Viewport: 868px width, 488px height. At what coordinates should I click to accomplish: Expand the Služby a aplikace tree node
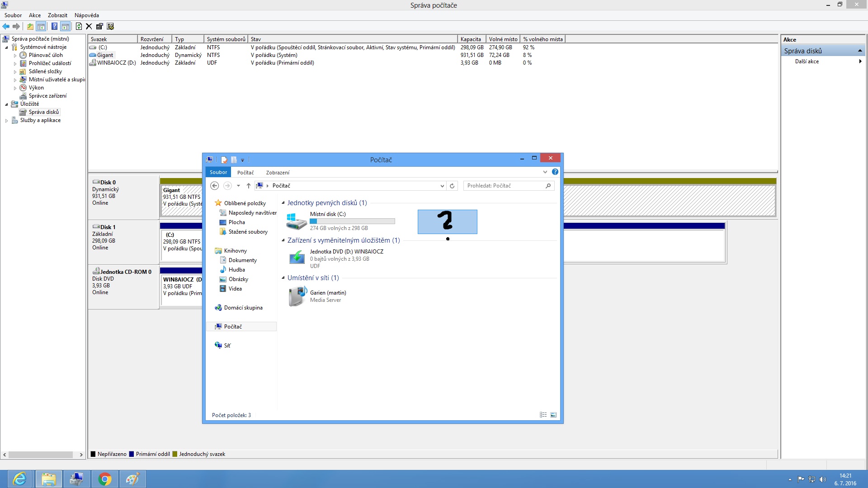pyautogui.click(x=6, y=121)
